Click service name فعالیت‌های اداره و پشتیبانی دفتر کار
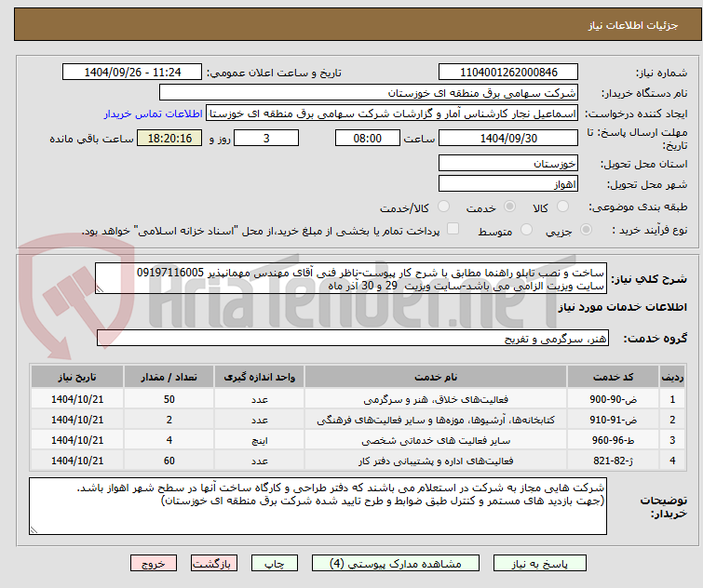 [x=436, y=461]
